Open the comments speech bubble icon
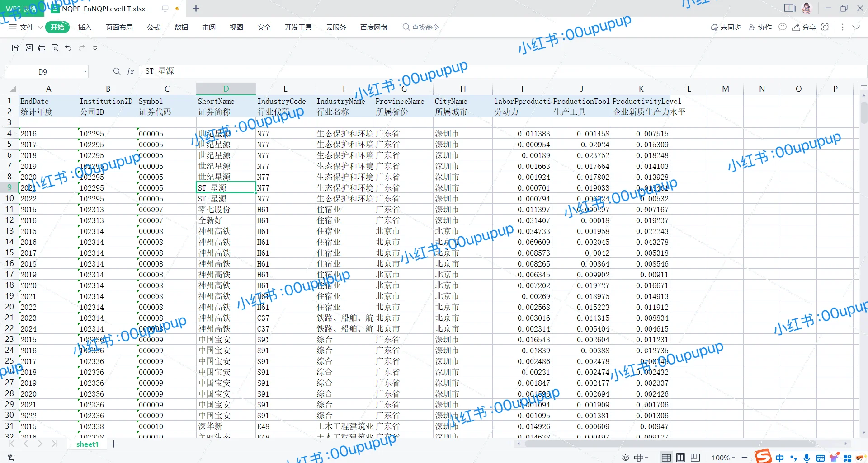This screenshot has height=463, width=868. [x=783, y=27]
